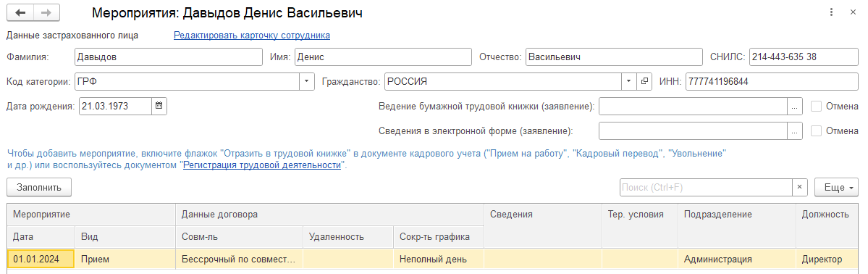868x274 pixels.
Task: Tick the Отмена checkbox for the electronic form statement
Action: pyautogui.click(x=816, y=131)
